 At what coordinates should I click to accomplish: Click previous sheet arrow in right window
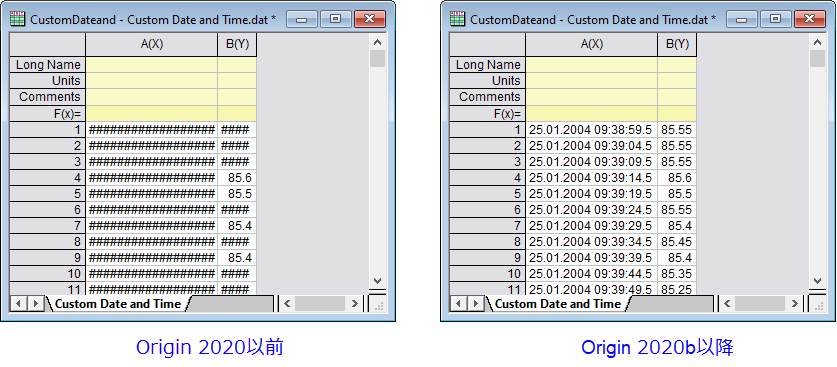[459, 304]
